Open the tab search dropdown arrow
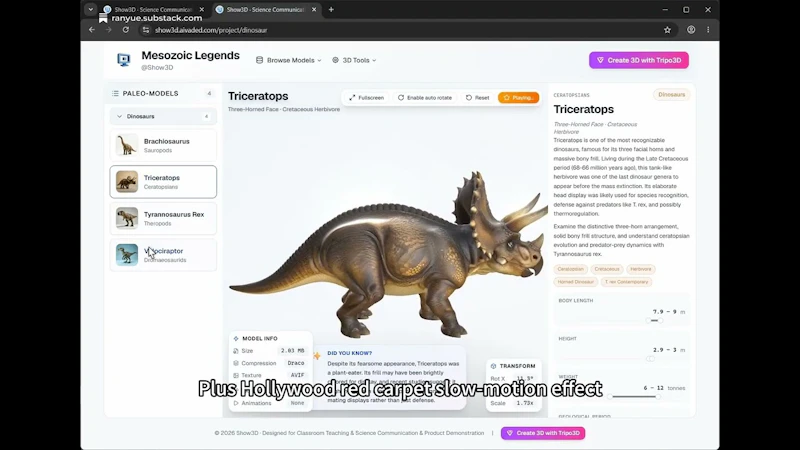 [x=90, y=9]
